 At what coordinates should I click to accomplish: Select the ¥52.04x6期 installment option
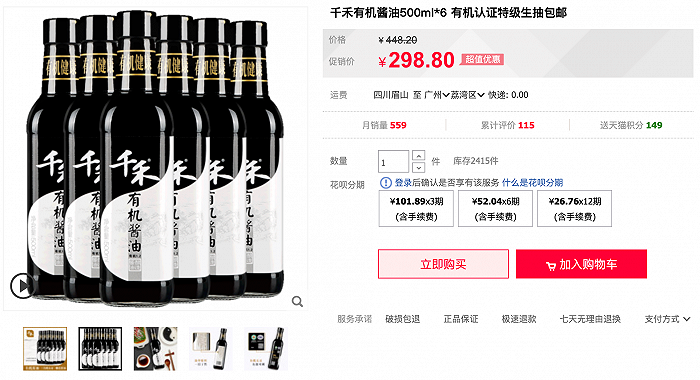[x=495, y=209]
